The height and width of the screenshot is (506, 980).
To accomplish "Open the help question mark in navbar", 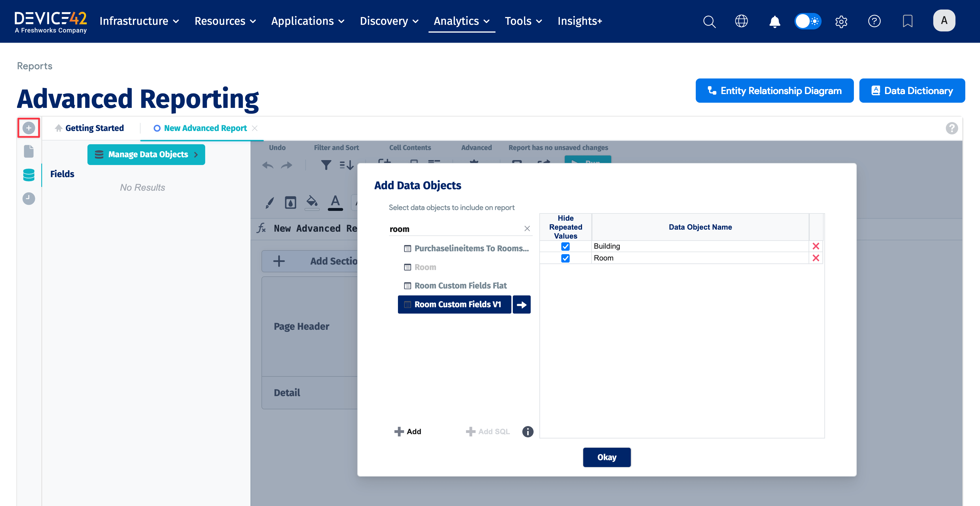I will click(874, 21).
